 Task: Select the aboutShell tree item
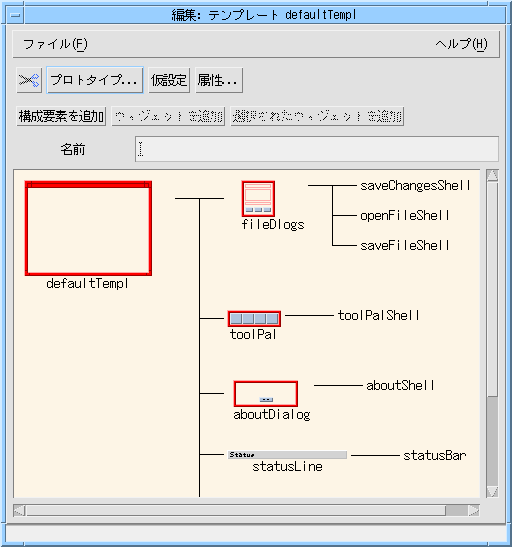point(400,385)
